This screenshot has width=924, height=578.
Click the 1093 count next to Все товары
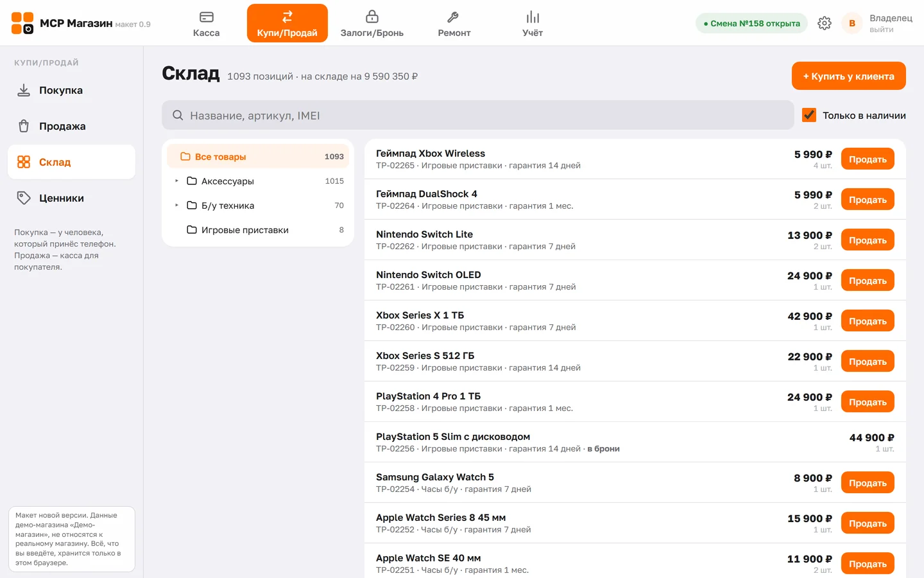(334, 157)
